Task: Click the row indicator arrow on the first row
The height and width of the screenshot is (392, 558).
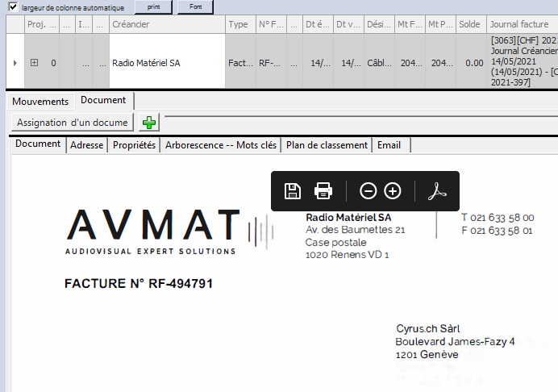Action: [x=15, y=63]
